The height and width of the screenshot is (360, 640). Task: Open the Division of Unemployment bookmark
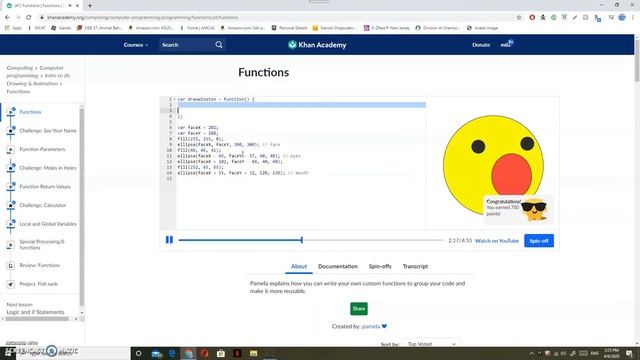coord(438,28)
